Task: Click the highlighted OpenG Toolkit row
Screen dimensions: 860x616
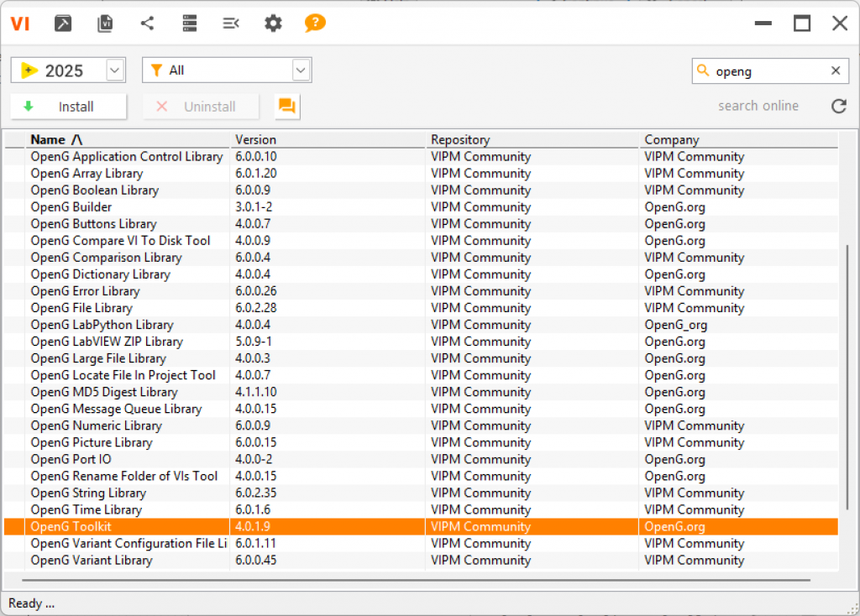Action: (422, 527)
